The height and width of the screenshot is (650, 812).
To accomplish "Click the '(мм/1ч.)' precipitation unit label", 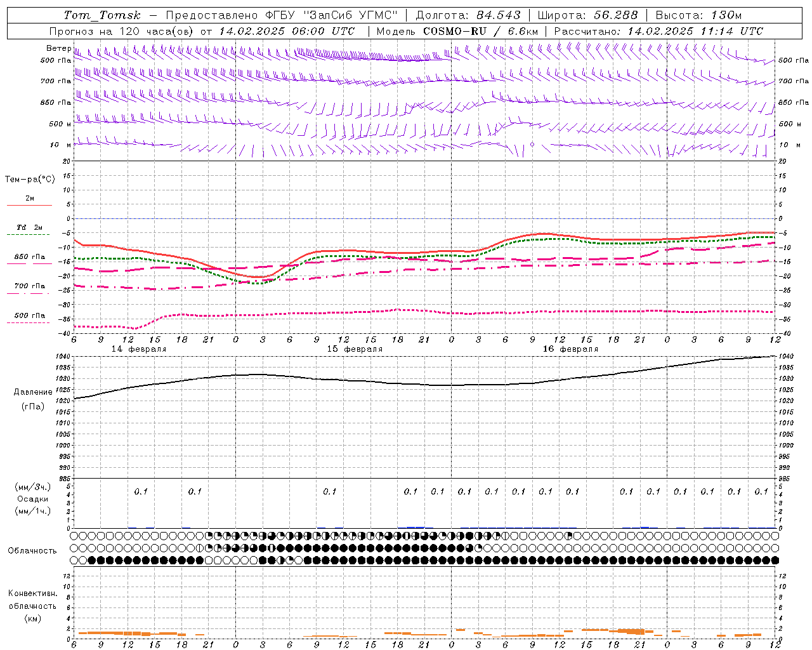I will pyautogui.click(x=33, y=511).
